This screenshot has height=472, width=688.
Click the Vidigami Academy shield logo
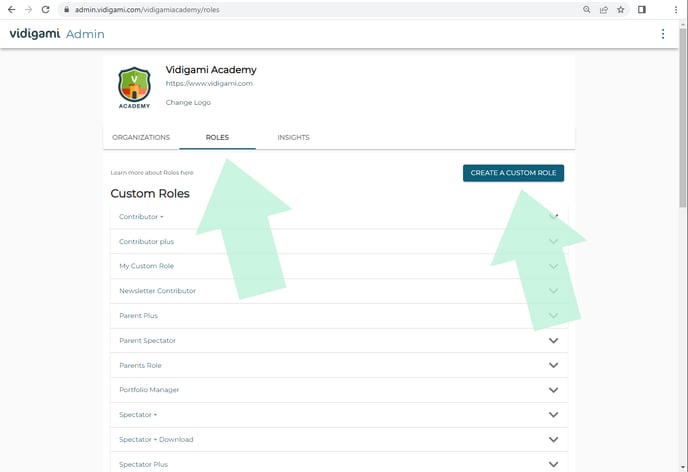coord(134,88)
